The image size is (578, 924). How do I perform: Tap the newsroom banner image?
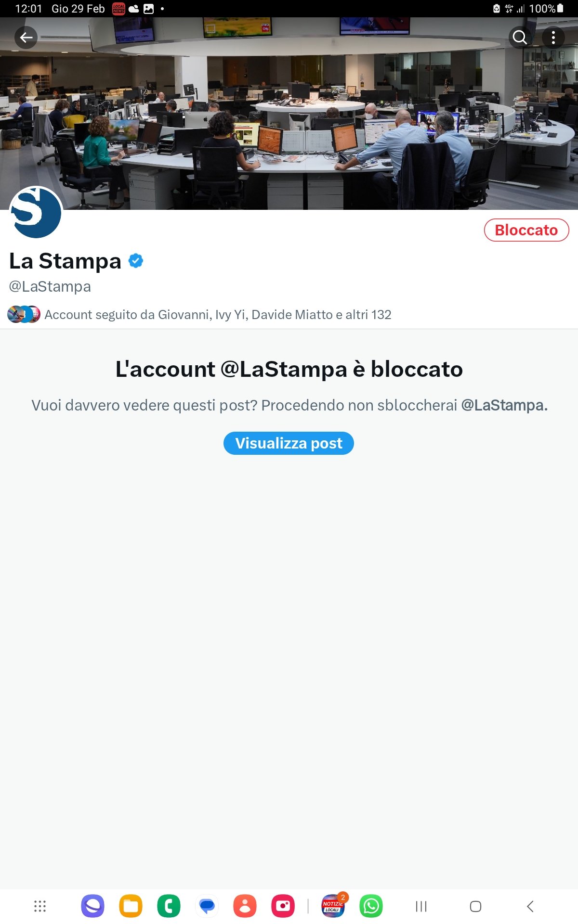289,114
